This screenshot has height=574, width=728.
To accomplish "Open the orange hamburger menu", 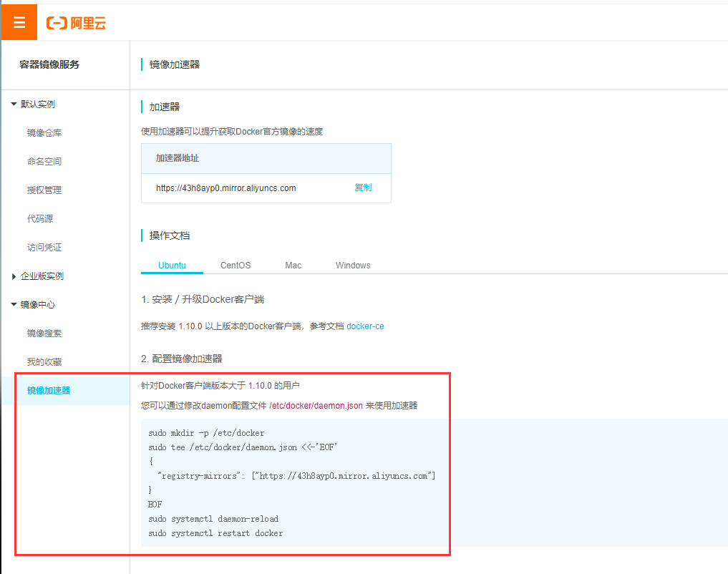I will tap(19, 21).
